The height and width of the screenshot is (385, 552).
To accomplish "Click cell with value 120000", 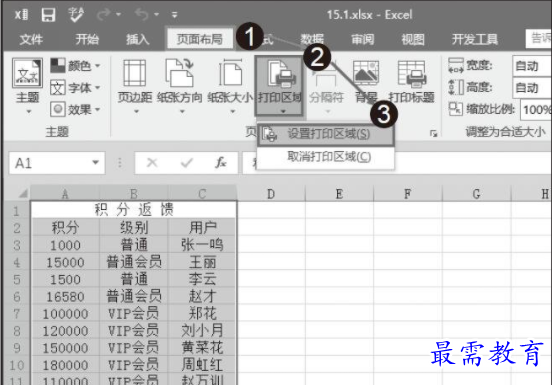I will pyautogui.click(x=65, y=331).
